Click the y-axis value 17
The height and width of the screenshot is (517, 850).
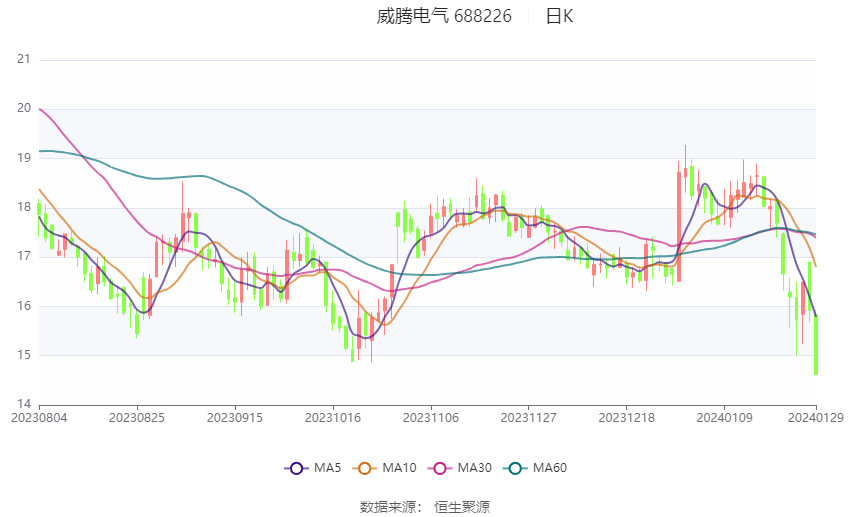[24, 256]
